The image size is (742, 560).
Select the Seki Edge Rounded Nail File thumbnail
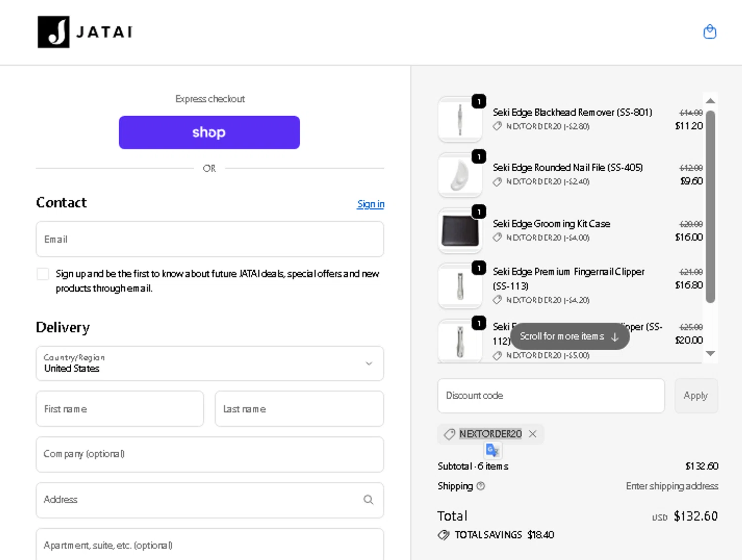[x=460, y=175]
